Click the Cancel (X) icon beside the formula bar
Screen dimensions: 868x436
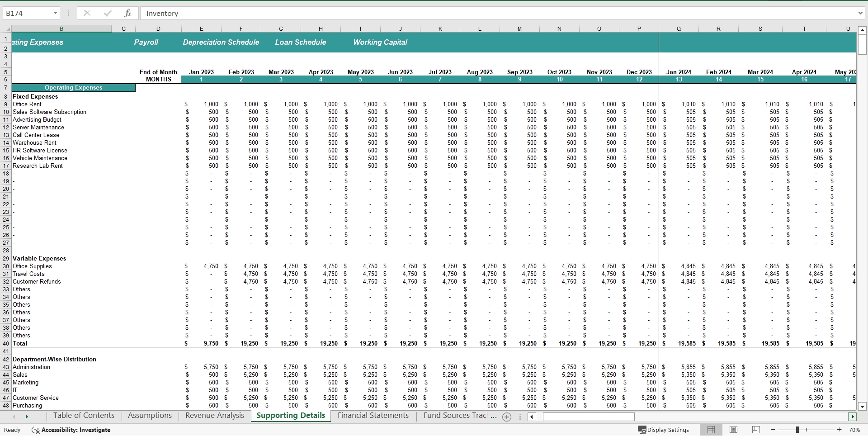tap(87, 13)
